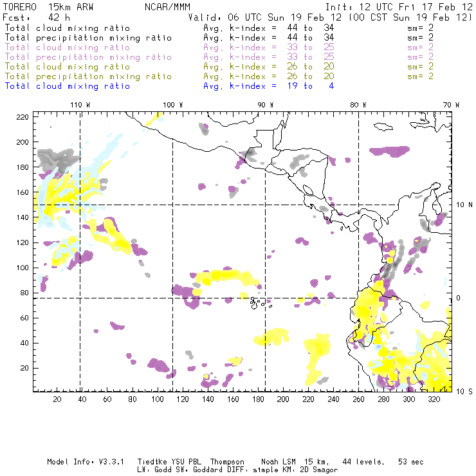
Task: Click "60" on the vertical axis
Action: click(24, 318)
